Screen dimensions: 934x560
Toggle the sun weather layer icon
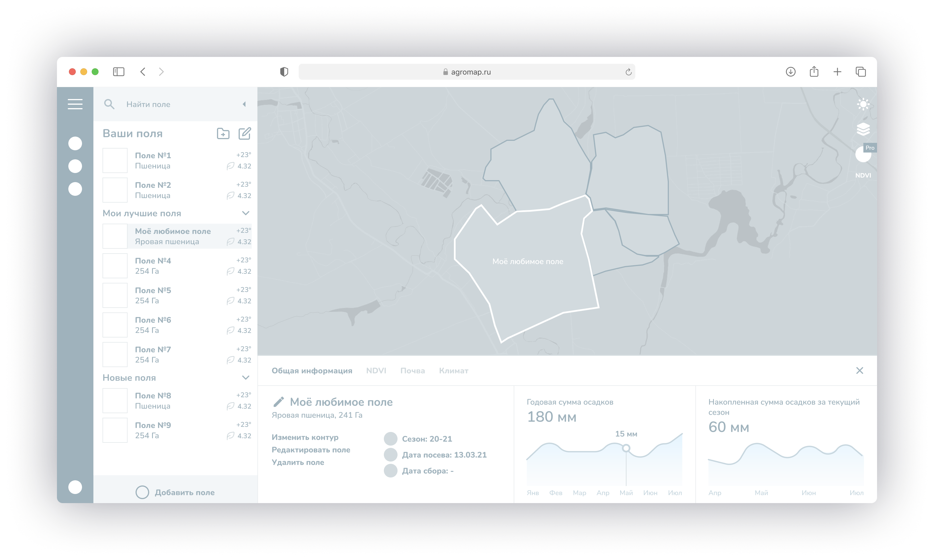[863, 104]
